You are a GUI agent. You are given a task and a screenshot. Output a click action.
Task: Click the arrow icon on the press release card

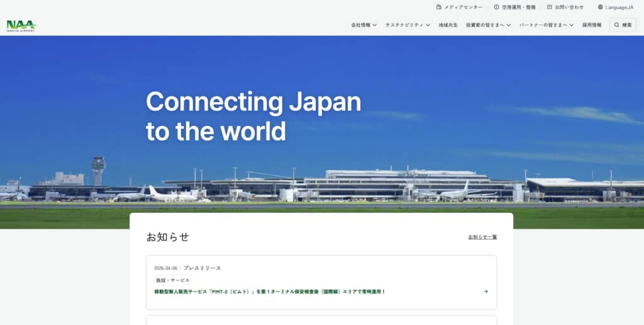[x=486, y=291]
